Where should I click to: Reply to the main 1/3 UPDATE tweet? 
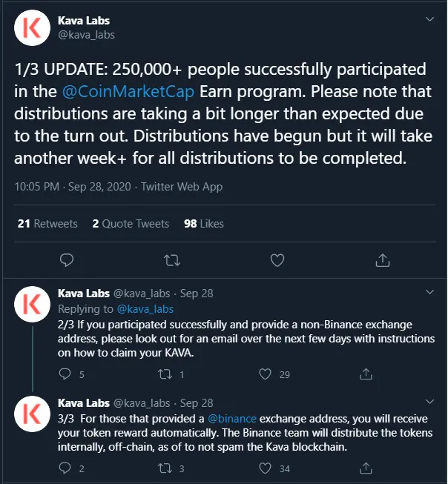[x=67, y=260]
